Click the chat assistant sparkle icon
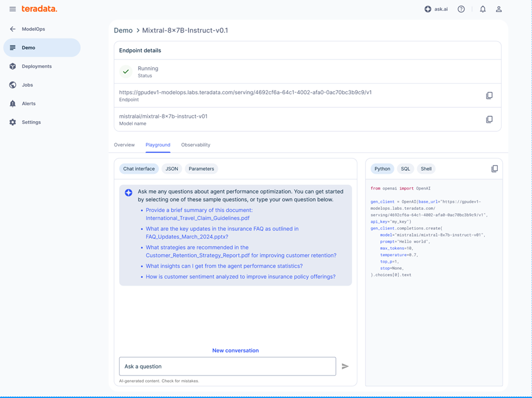532x398 pixels. click(128, 193)
